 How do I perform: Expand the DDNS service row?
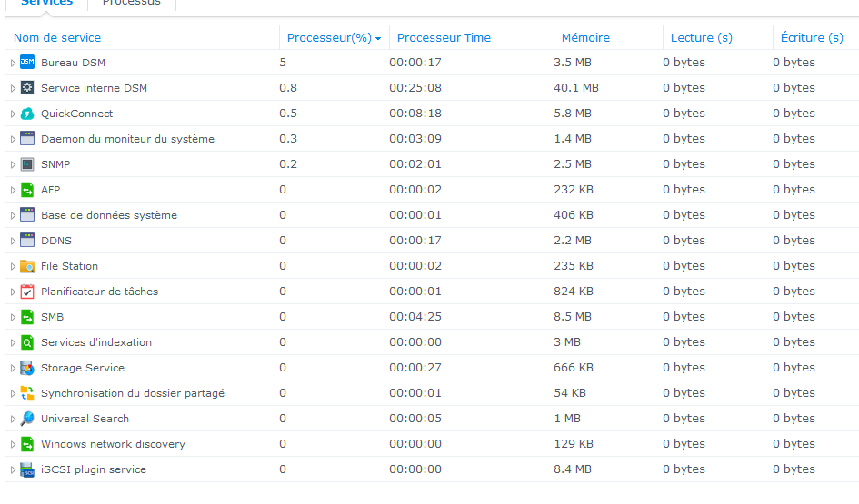pyautogui.click(x=13, y=241)
